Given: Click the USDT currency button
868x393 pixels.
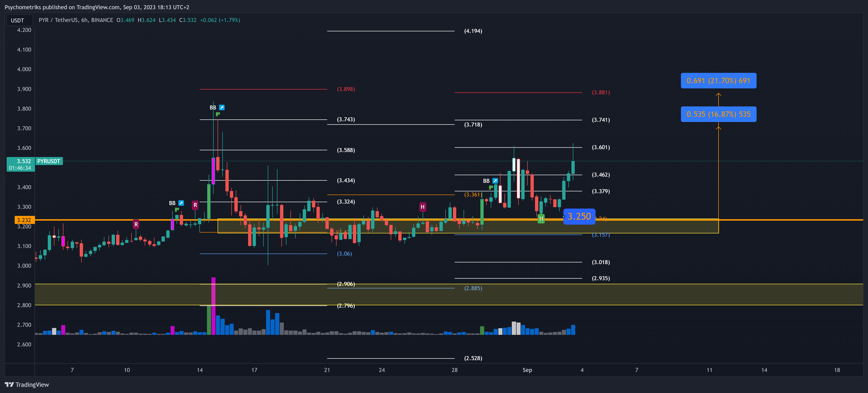Looking at the screenshot, I should pos(20,21).
